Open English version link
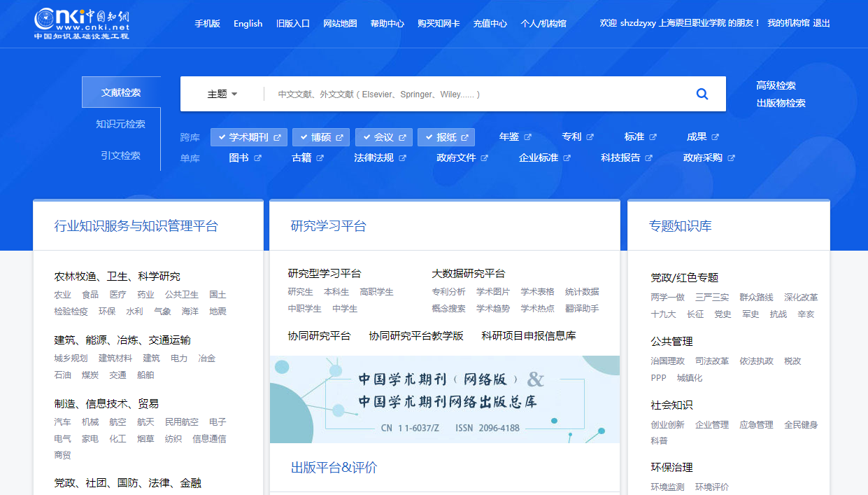This screenshot has width=868, height=495. [x=248, y=23]
